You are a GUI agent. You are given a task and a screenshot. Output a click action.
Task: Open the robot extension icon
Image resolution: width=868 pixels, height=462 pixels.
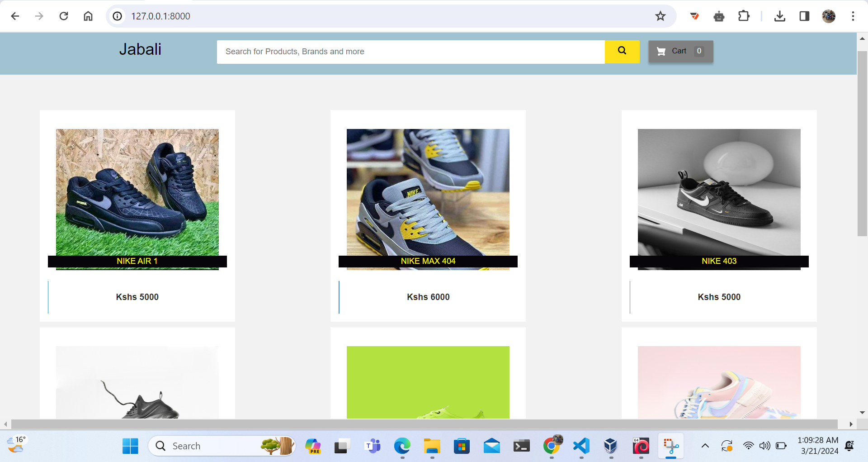(719, 16)
